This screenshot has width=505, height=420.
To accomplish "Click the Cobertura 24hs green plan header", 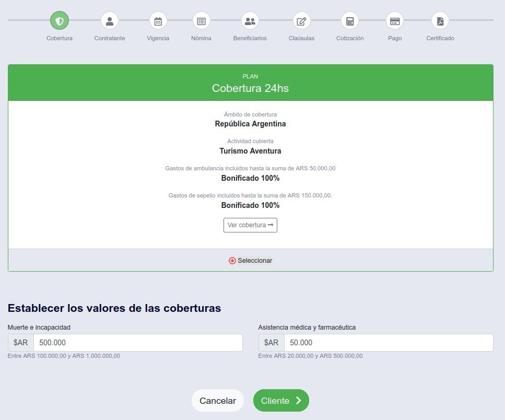I will (250, 83).
